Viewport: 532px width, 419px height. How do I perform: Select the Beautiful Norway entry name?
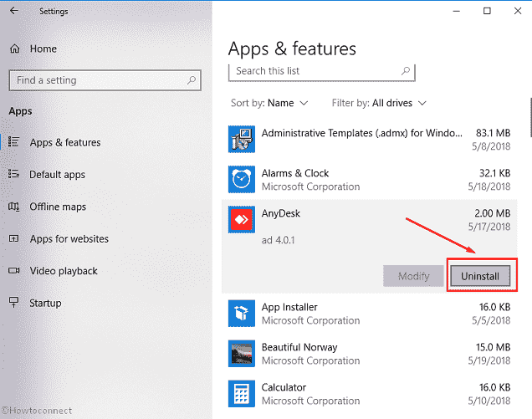point(299,347)
